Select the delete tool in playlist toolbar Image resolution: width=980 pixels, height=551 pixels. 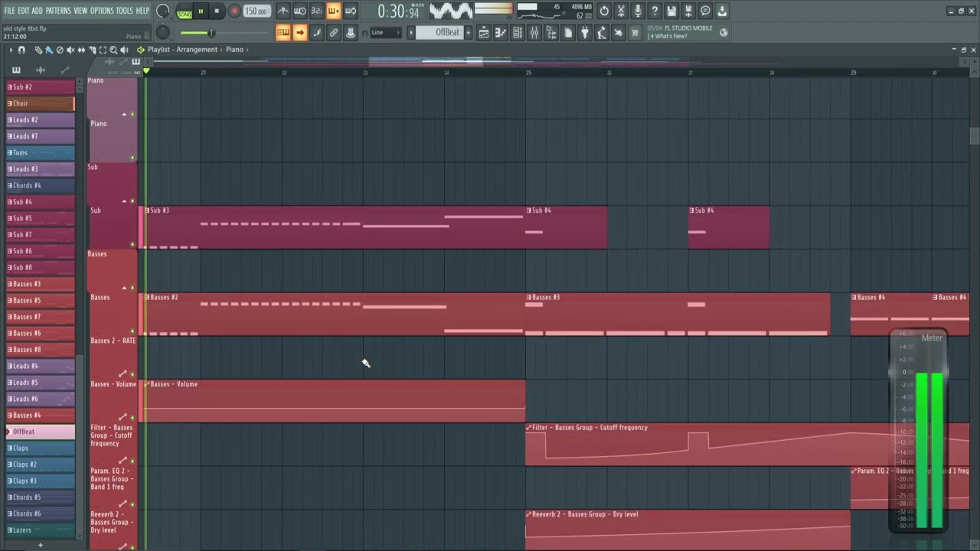point(60,50)
